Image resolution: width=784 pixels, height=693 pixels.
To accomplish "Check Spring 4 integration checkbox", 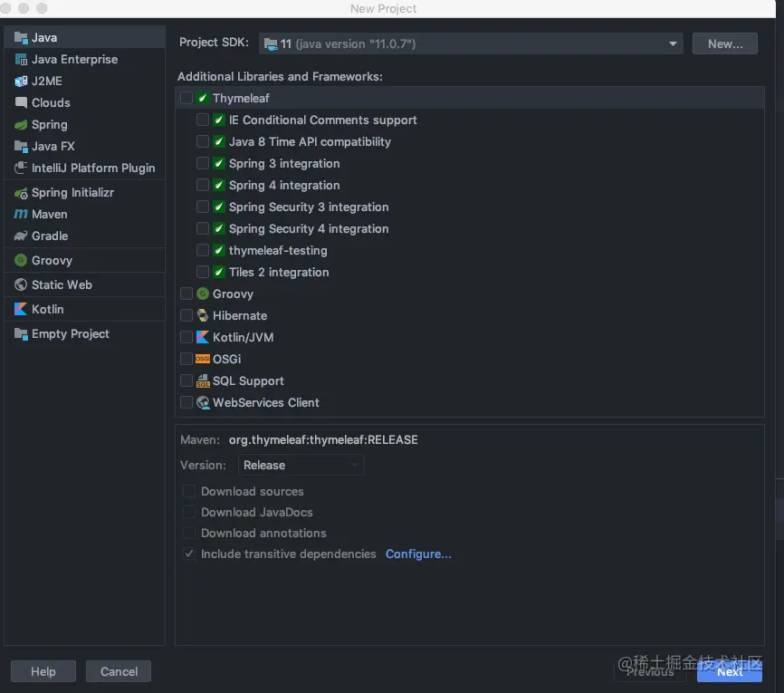I will 203,185.
